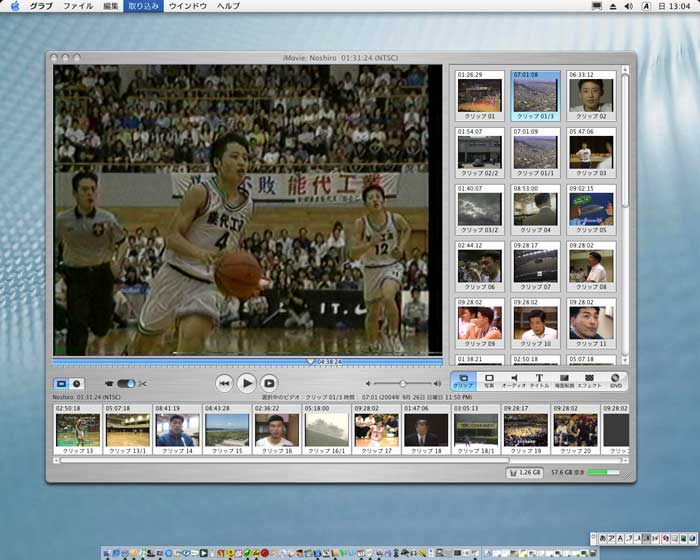Open the input method A menu
The image size is (700, 560).
pyautogui.click(x=646, y=6)
